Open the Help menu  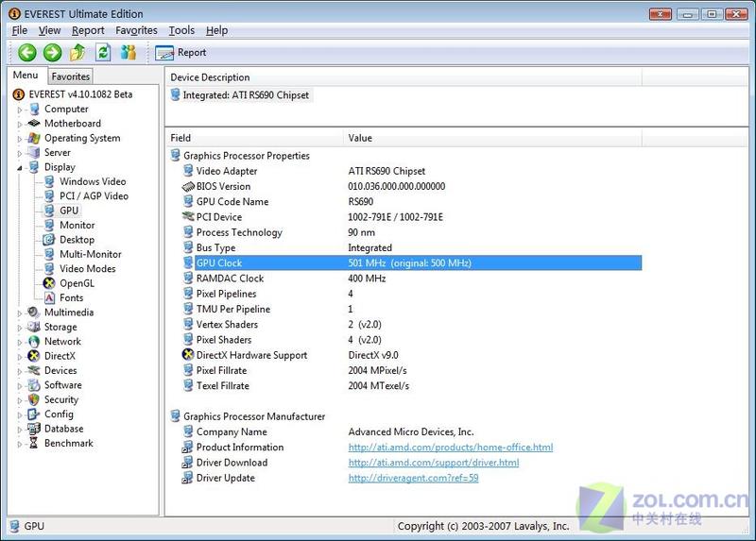[217, 30]
